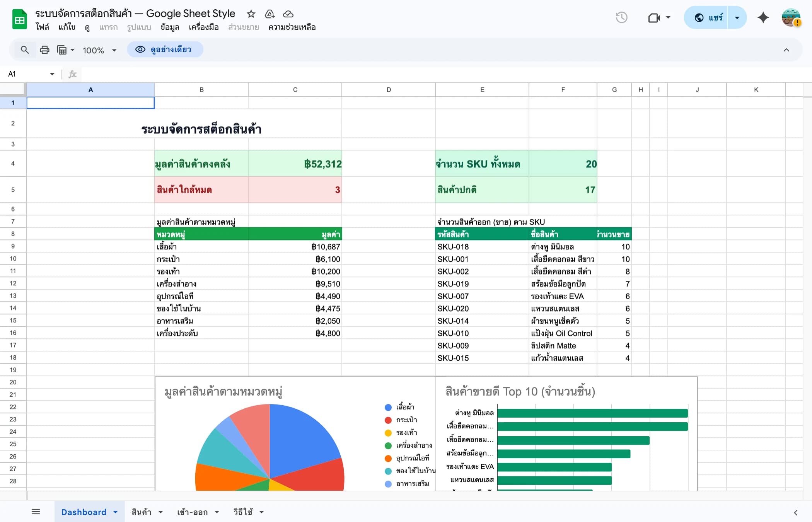Click the search-the-menus magnifier icon
Image resolution: width=812 pixels, height=522 pixels.
coord(25,49)
